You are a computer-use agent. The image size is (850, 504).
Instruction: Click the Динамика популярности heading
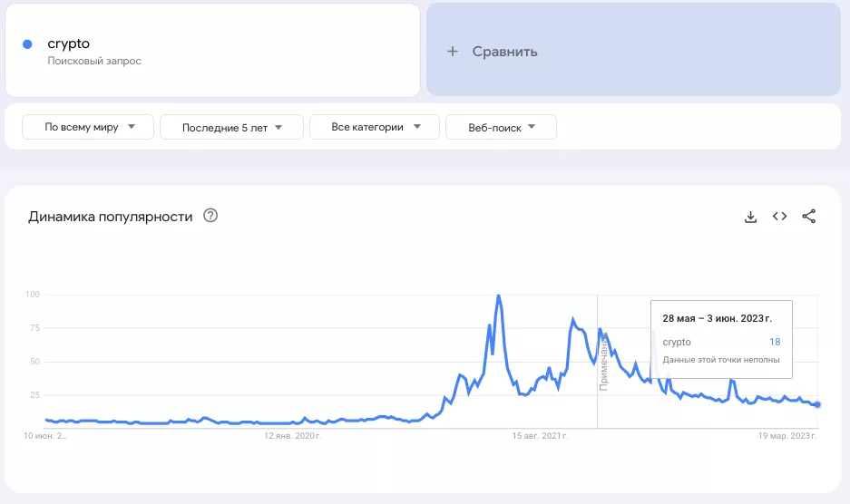coord(110,217)
